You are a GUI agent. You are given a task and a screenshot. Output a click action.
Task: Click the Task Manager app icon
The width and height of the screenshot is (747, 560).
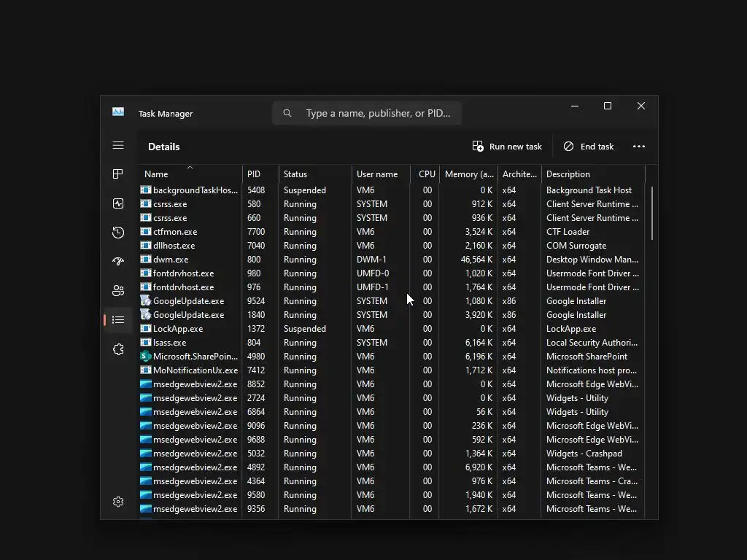coord(118,112)
